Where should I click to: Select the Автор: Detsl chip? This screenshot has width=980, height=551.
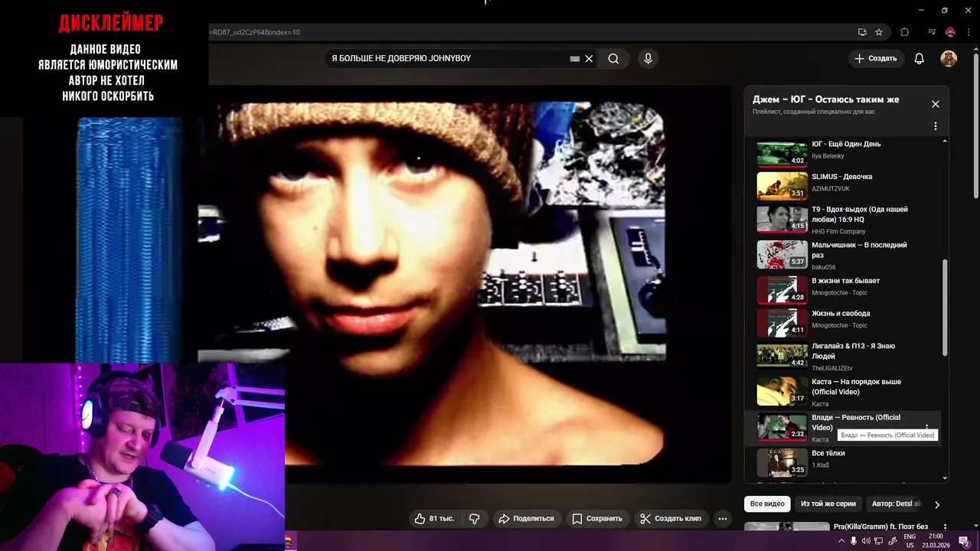click(x=896, y=504)
